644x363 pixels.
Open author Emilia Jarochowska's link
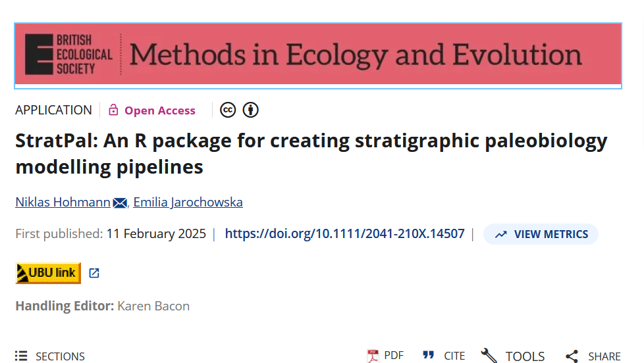188,203
